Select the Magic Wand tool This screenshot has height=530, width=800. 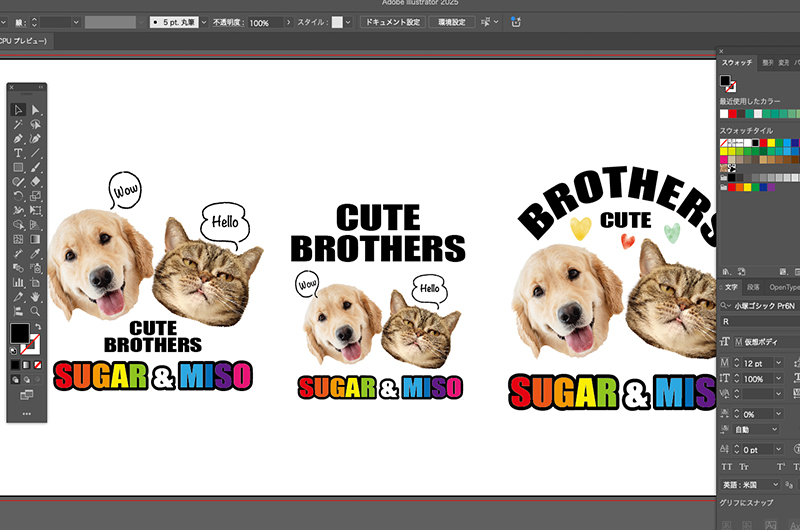coord(18,125)
